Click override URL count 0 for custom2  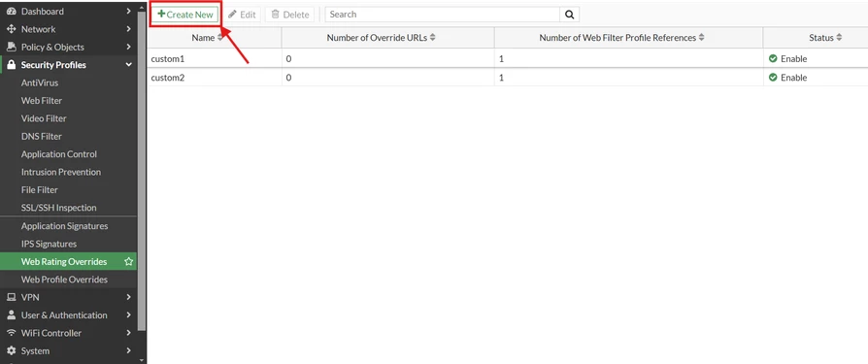pyautogui.click(x=289, y=78)
